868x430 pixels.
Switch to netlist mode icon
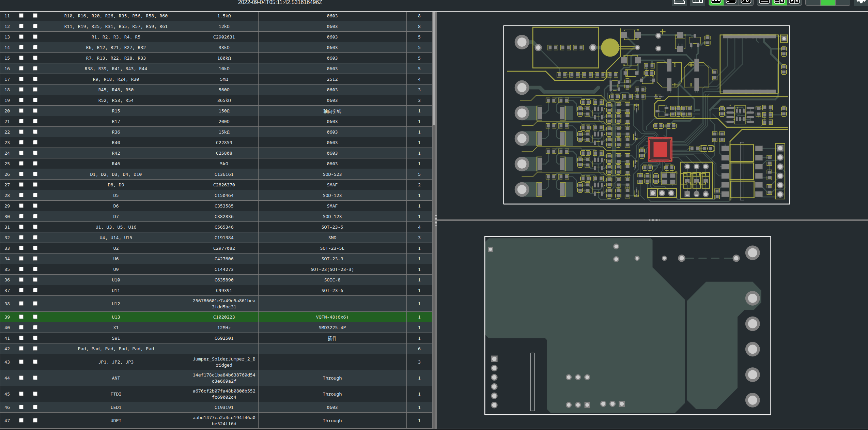tap(746, 2)
